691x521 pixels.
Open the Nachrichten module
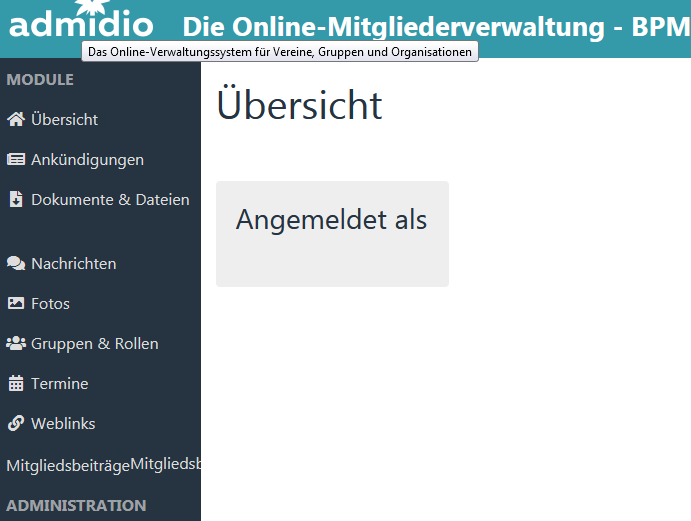point(74,264)
